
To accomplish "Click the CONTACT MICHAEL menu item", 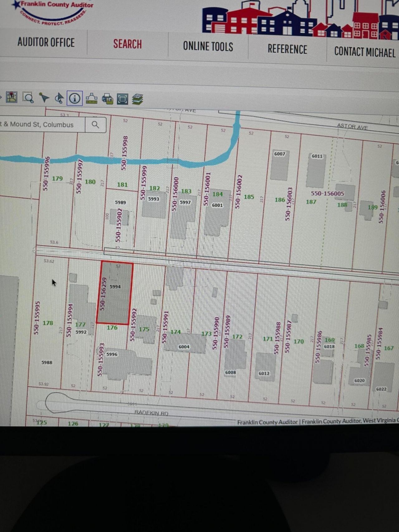I will pos(364,52).
